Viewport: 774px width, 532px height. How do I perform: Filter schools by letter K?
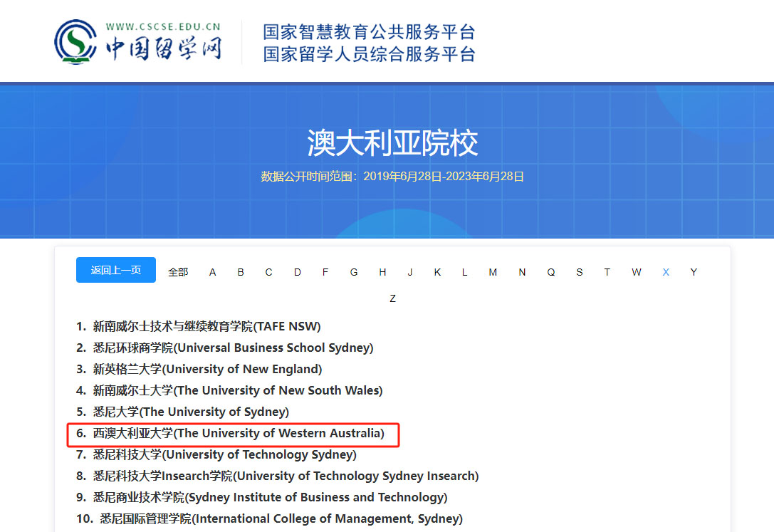[437, 272]
